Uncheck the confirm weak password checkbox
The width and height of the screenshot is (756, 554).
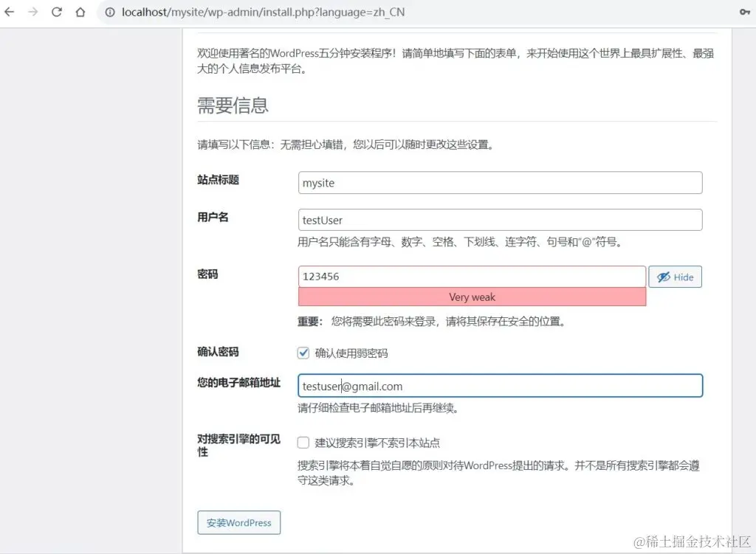303,353
